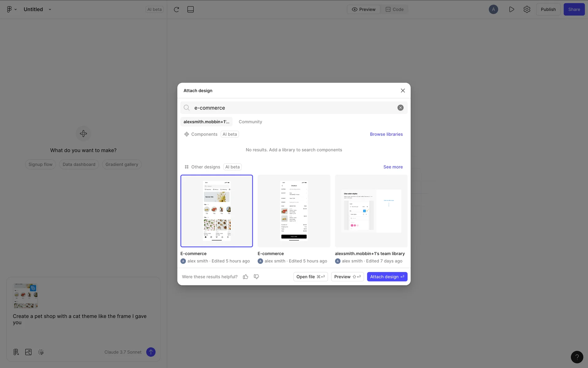This screenshot has height=368, width=588.
Task: Toggle the device frame layout icon
Action: point(190,10)
